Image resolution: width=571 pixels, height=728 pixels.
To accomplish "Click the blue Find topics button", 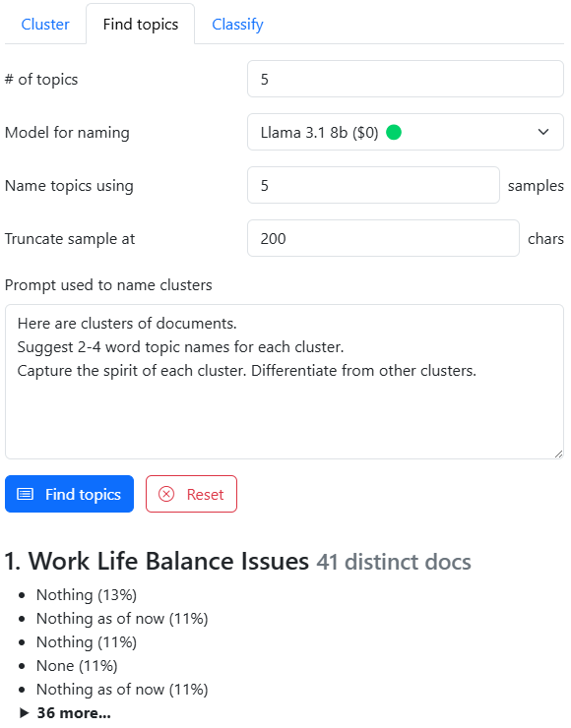I will [x=69, y=494].
